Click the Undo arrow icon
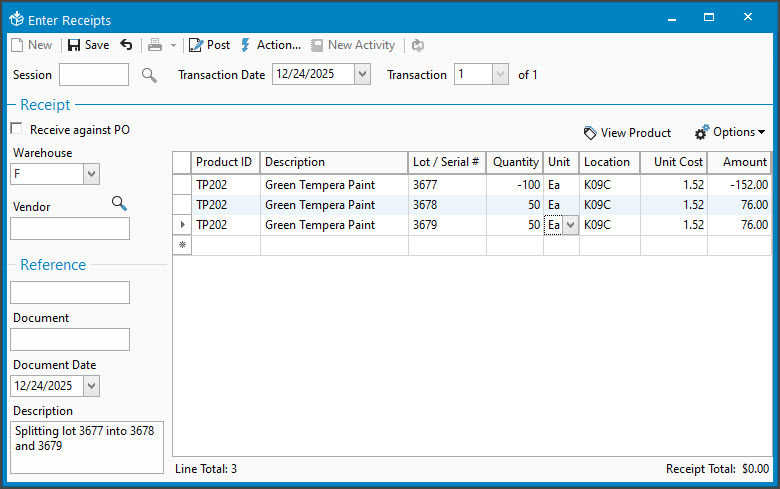This screenshot has width=780, height=489. (x=126, y=45)
